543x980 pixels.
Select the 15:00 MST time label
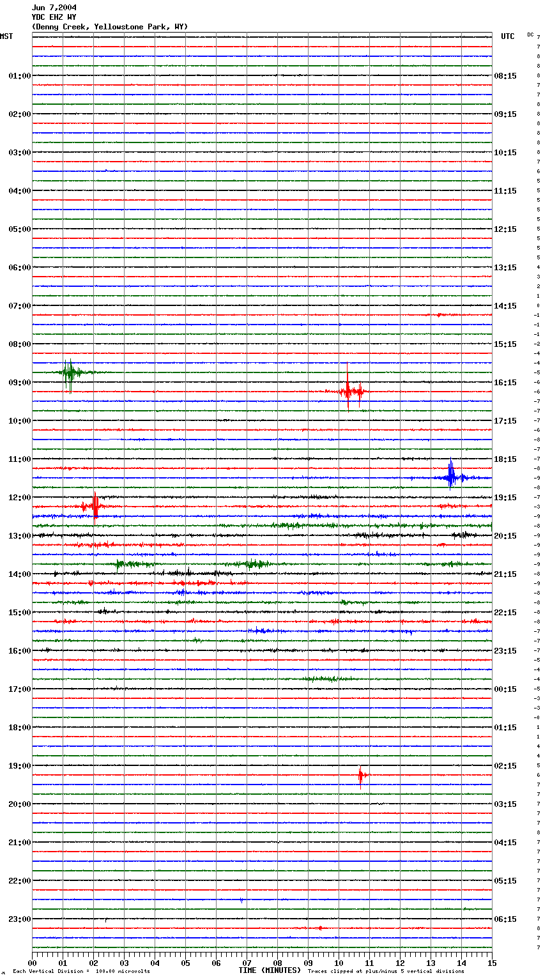[20, 613]
